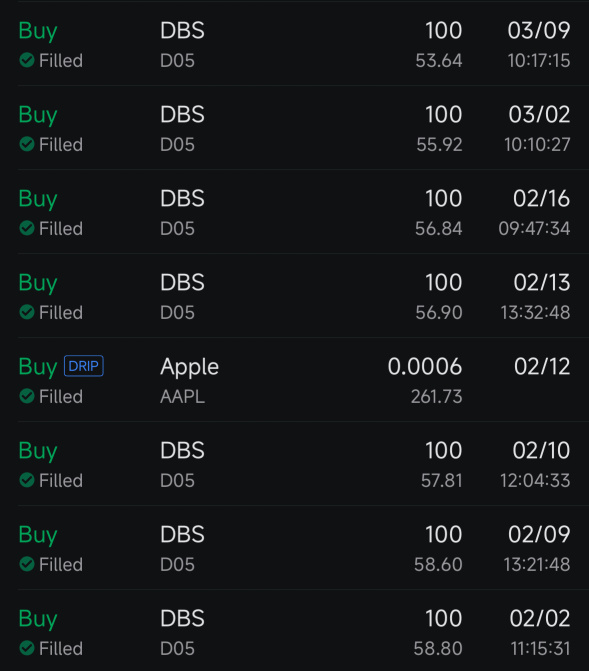Select the DBS order filled at 58.80
This screenshot has height=671, width=589.
point(294,630)
